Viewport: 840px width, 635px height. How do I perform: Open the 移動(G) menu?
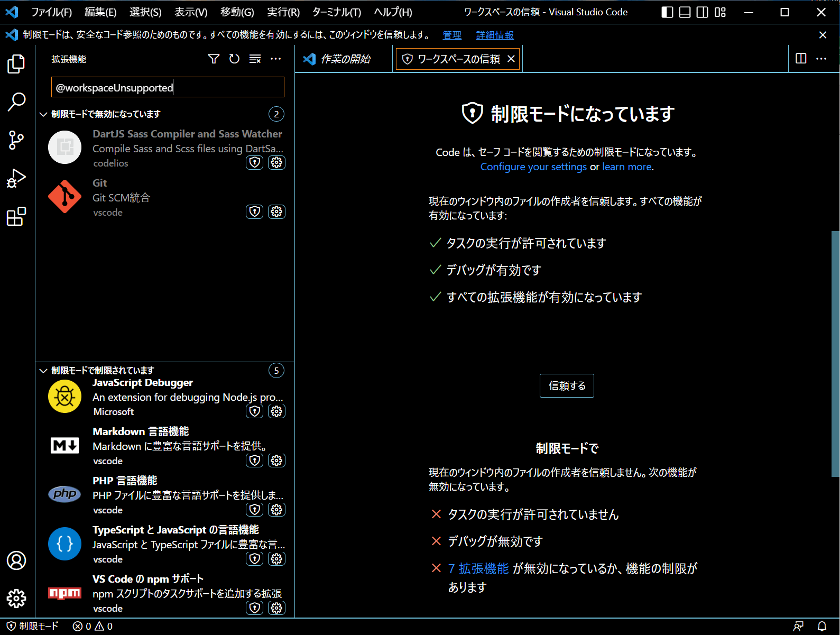(237, 12)
